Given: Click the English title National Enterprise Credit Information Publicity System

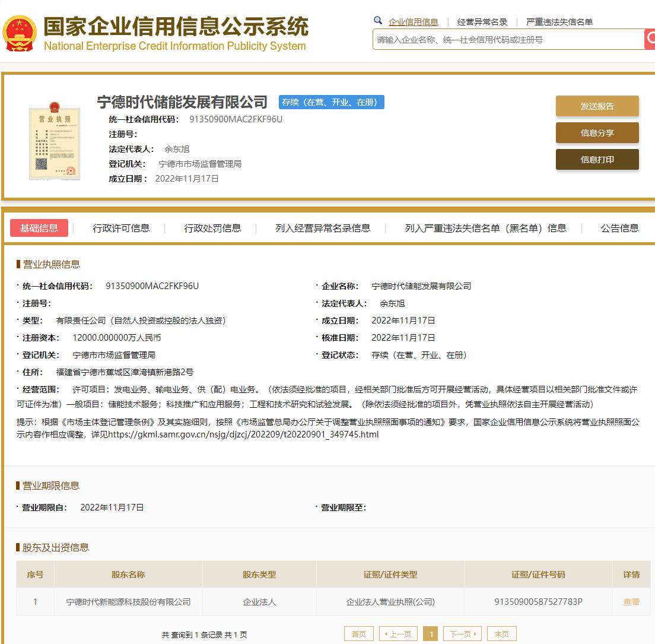Looking at the screenshot, I should [174, 46].
